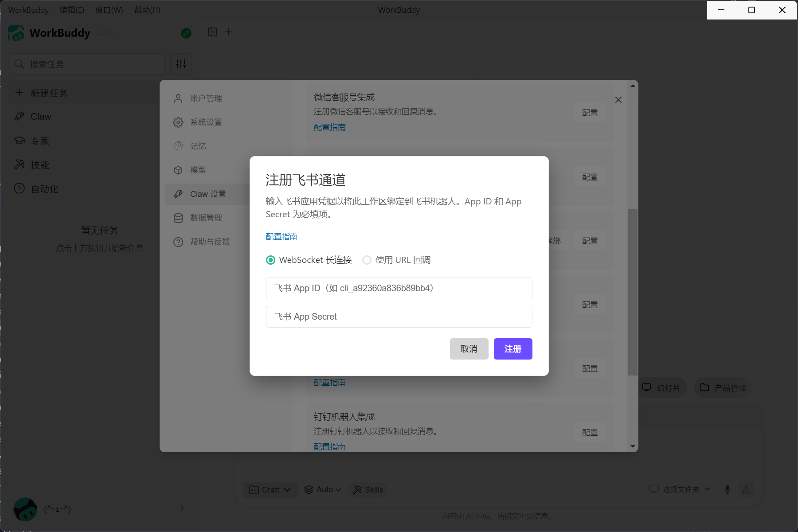Click the 取消 button in dialog
This screenshot has height=532, width=798.
(x=469, y=349)
